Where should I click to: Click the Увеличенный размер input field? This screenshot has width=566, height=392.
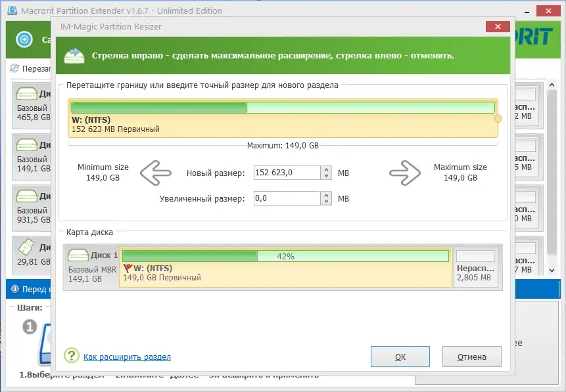coord(287,198)
